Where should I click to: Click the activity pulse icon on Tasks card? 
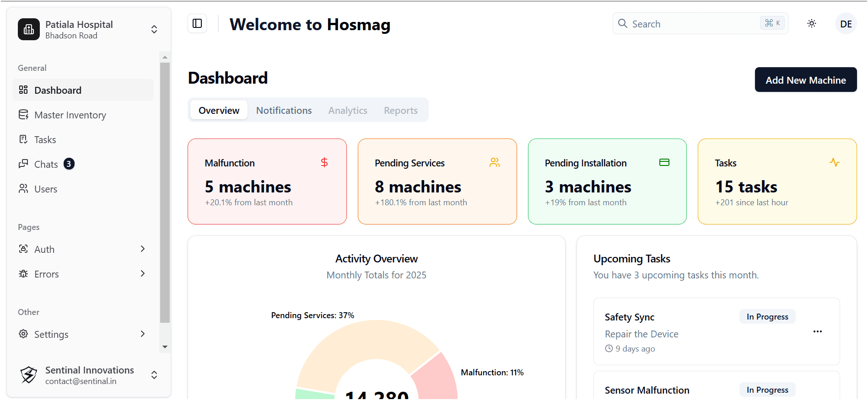click(x=834, y=163)
